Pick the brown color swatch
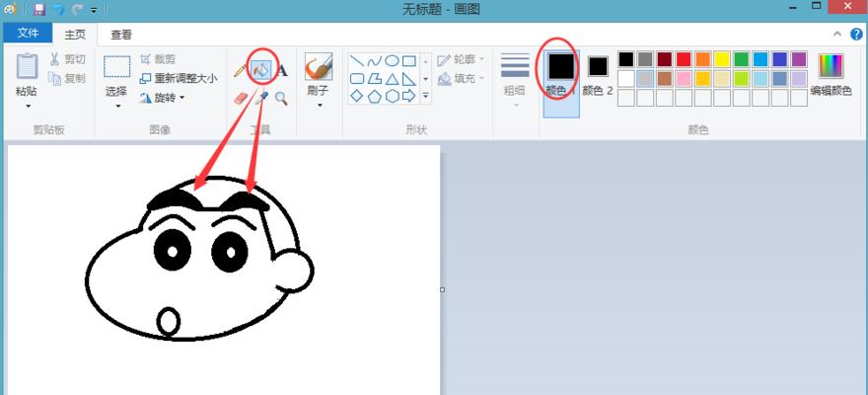This screenshot has height=395, width=868. pyautogui.click(x=664, y=79)
